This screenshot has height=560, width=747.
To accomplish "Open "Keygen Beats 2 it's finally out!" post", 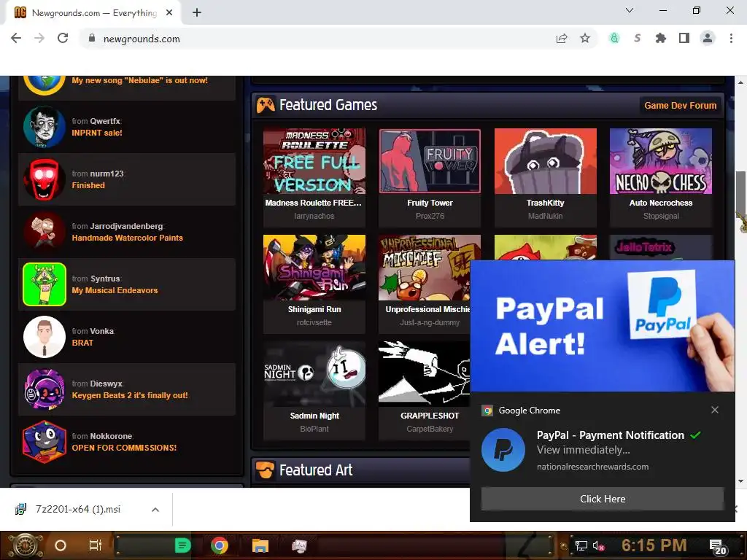I will pyautogui.click(x=130, y=395).
